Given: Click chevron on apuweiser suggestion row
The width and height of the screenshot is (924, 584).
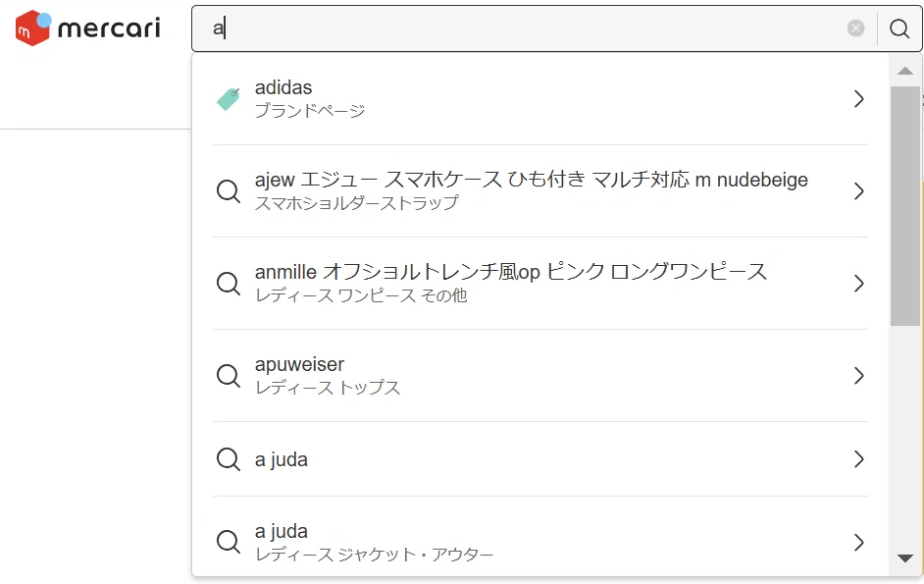Looking at the screenshot, I should (858, 375).
